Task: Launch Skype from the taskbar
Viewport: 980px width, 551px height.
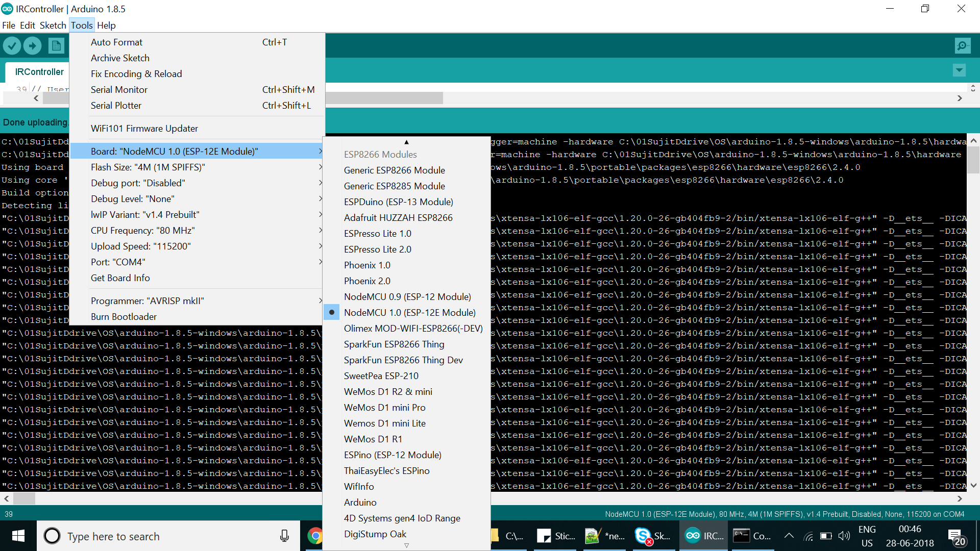Action: [x=642, y=536]
